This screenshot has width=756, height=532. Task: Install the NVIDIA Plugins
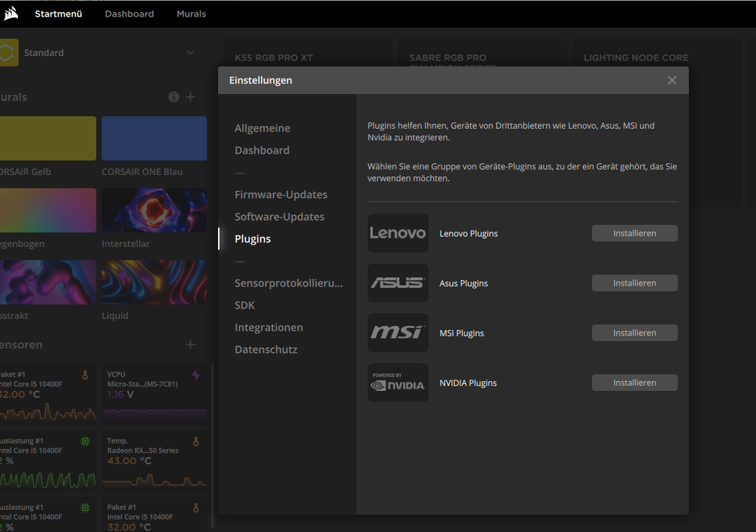(634, 383)
